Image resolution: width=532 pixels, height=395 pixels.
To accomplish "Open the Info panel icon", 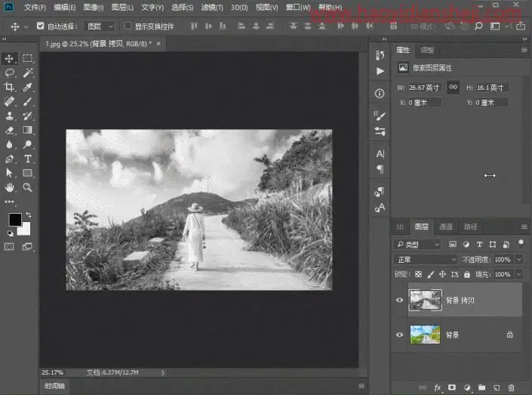I will [x=380, y=94].
